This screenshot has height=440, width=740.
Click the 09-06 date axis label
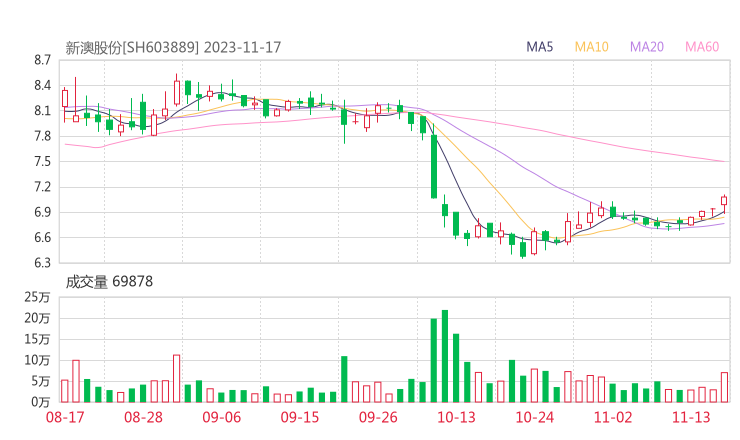pyautogui.click(x=221, y=417)
